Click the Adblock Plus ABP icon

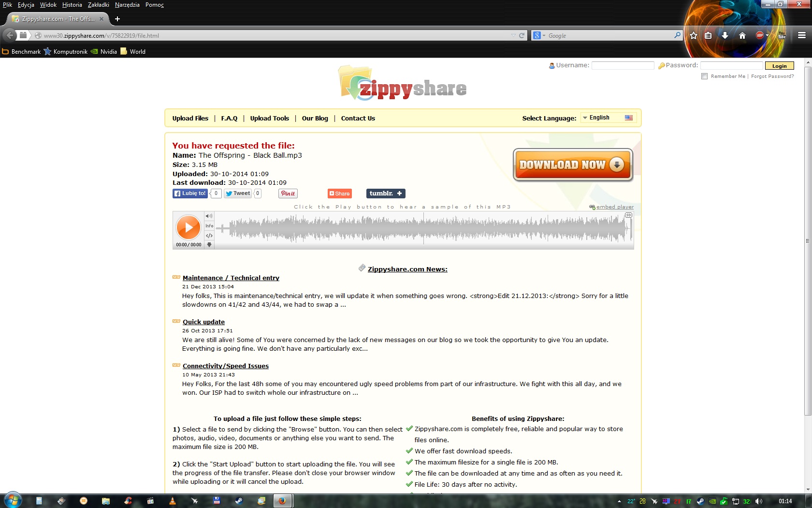pyautogui.click(x=760, y=35)
